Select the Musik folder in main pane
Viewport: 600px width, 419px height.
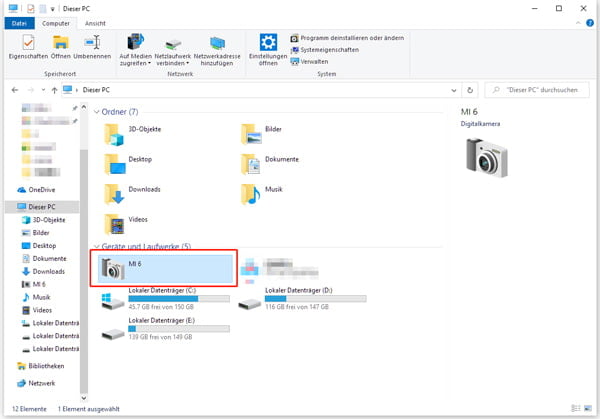click(x=262, y=194)
